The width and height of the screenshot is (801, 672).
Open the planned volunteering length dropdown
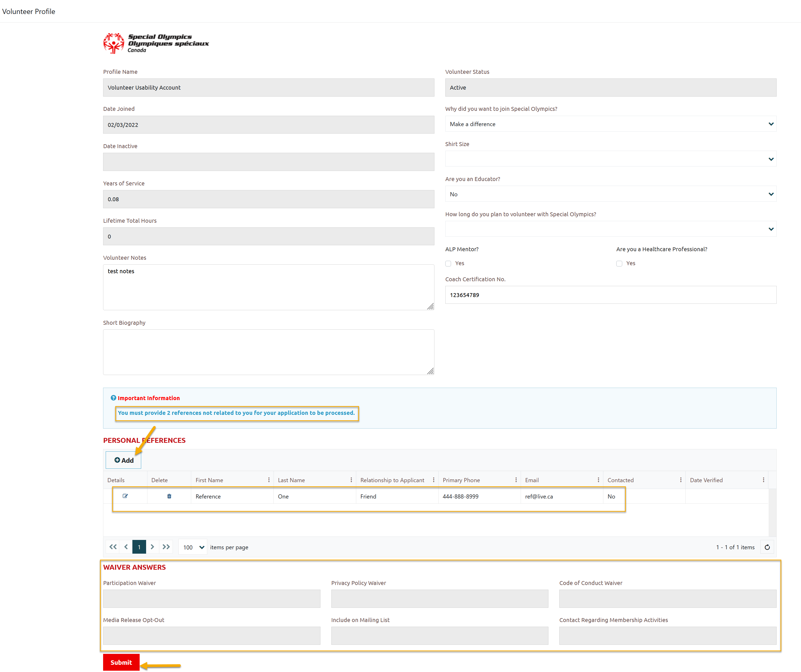point(611,229)
